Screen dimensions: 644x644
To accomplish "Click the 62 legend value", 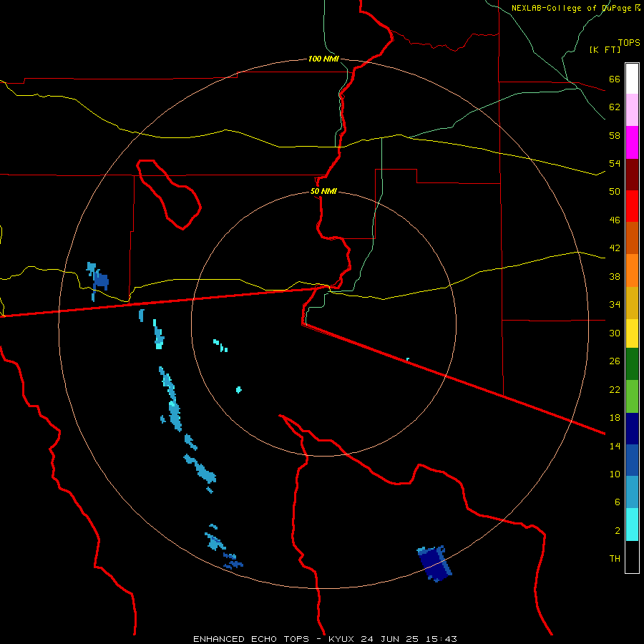I will (615, 107).
